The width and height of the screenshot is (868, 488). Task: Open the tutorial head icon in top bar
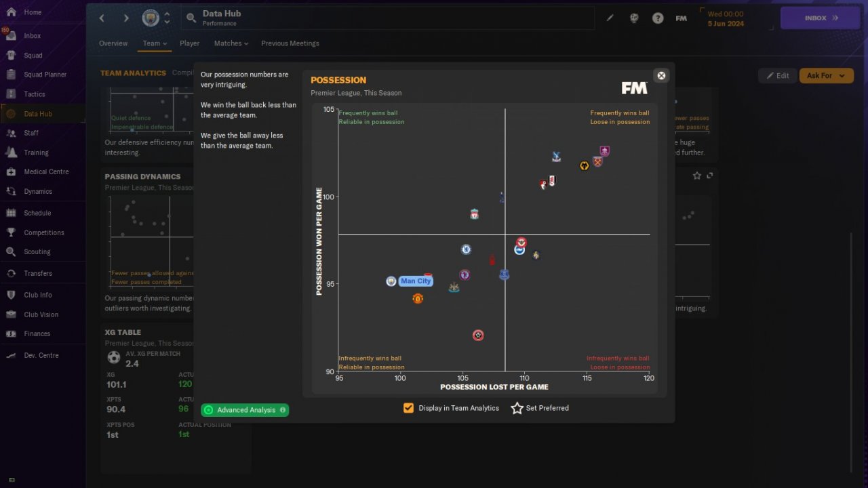634,18
